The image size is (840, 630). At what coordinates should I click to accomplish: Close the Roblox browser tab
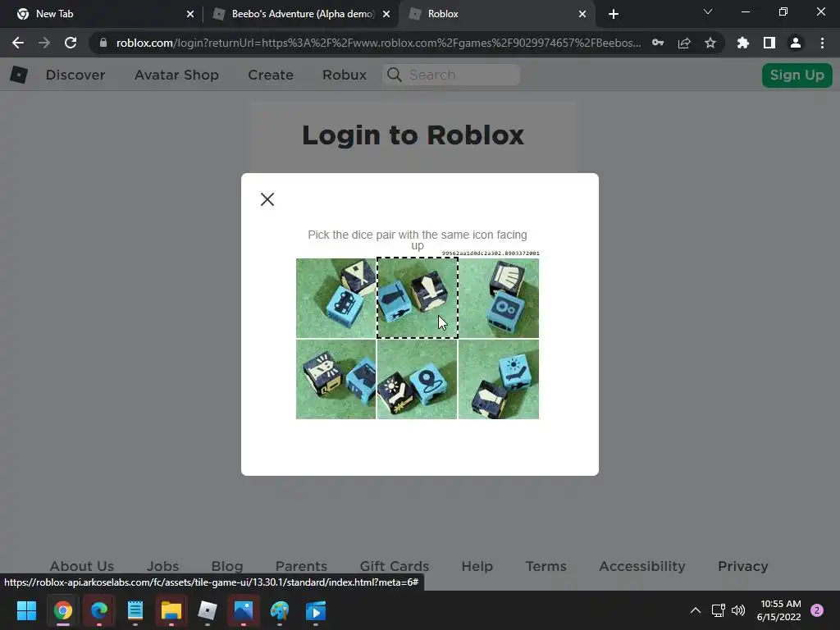click(x=582, y=14)
